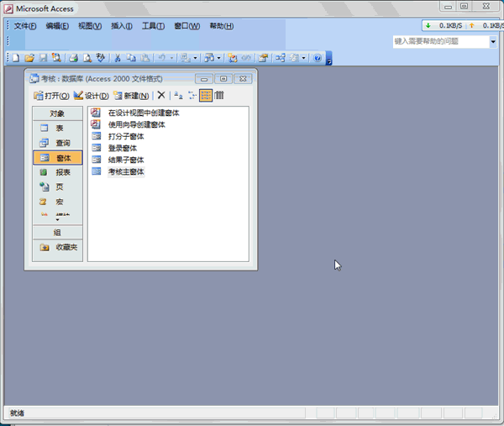The image size is (504, 426).
Task: Select 宏 macros in objects bar
Action: 57,202
